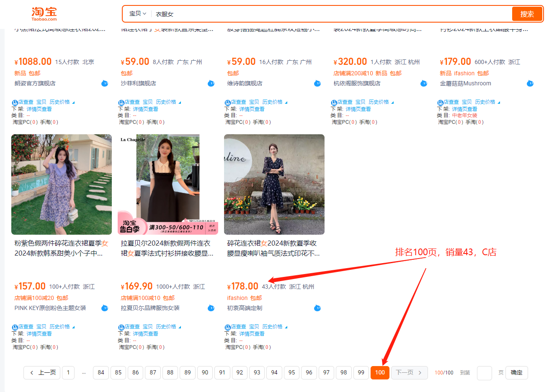Open the 宝贝 search type dropdown

(x=138, y=14)
